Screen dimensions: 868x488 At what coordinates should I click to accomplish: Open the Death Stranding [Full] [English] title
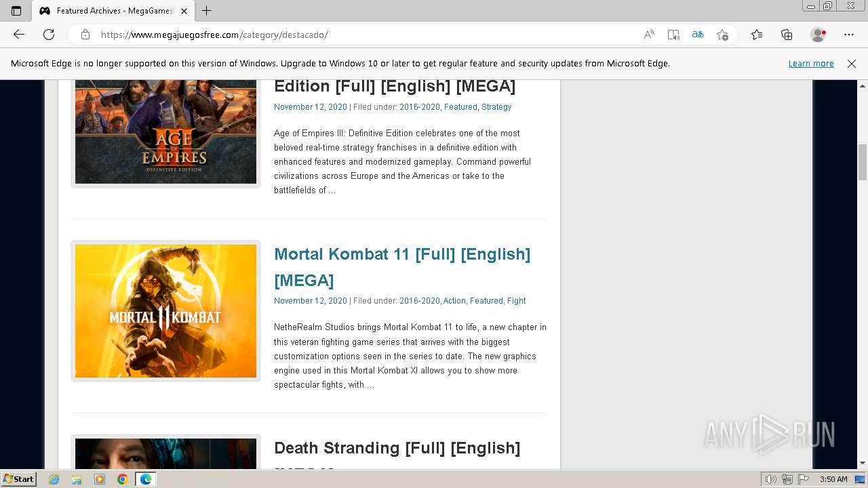397,449
